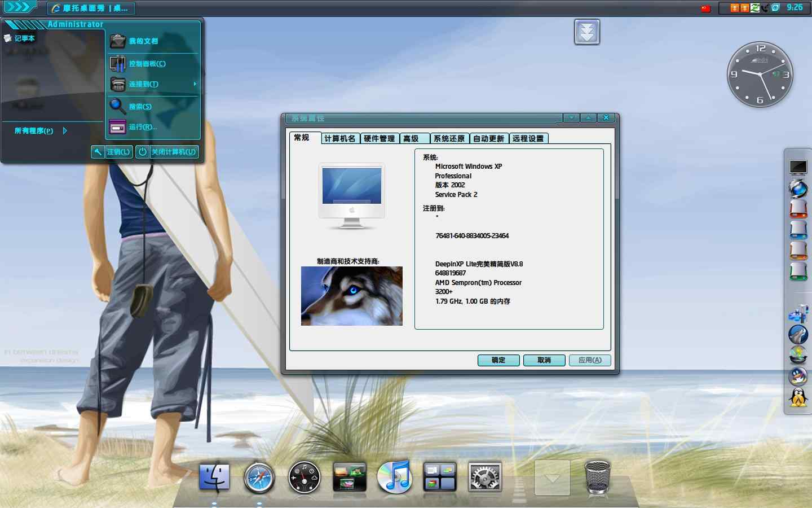The image size is (812, 508).
Task: Click the wolf manufacturer logo image
Action: (352, 296)
